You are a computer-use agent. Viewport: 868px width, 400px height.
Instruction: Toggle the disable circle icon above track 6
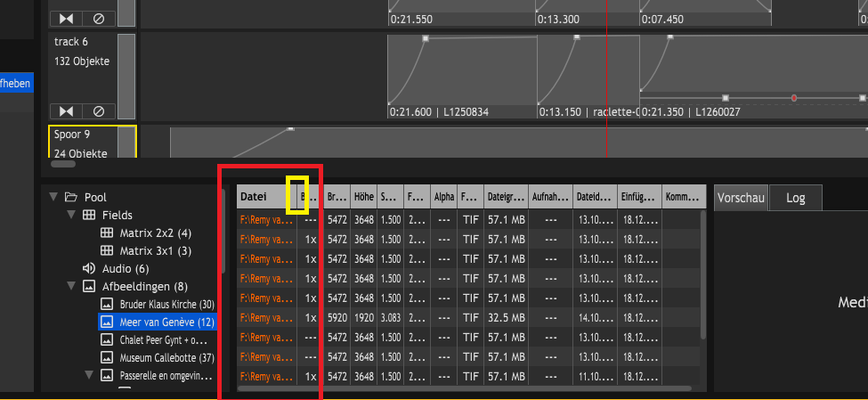point(99,18)
